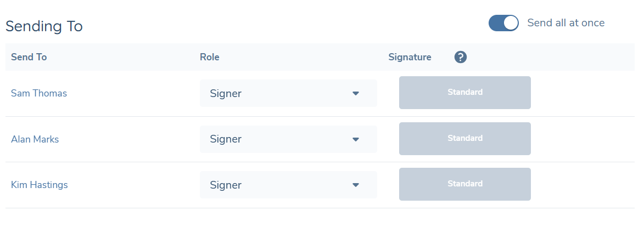644x250 pixels.
Task: Click the Standard signature button for Sam Thomas
Action: (x=464, y=93)
